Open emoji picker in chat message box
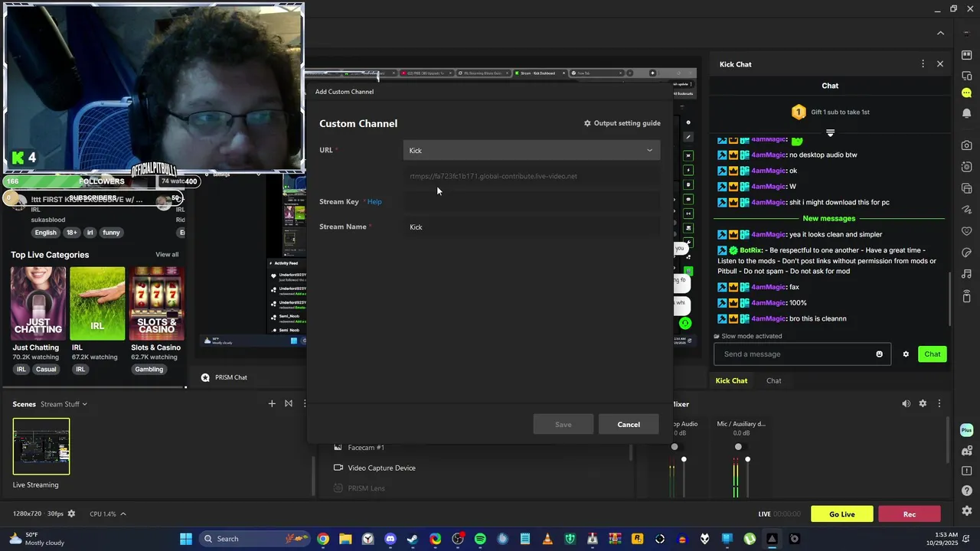Screen dimensions: 980x551 coord(879,354)
